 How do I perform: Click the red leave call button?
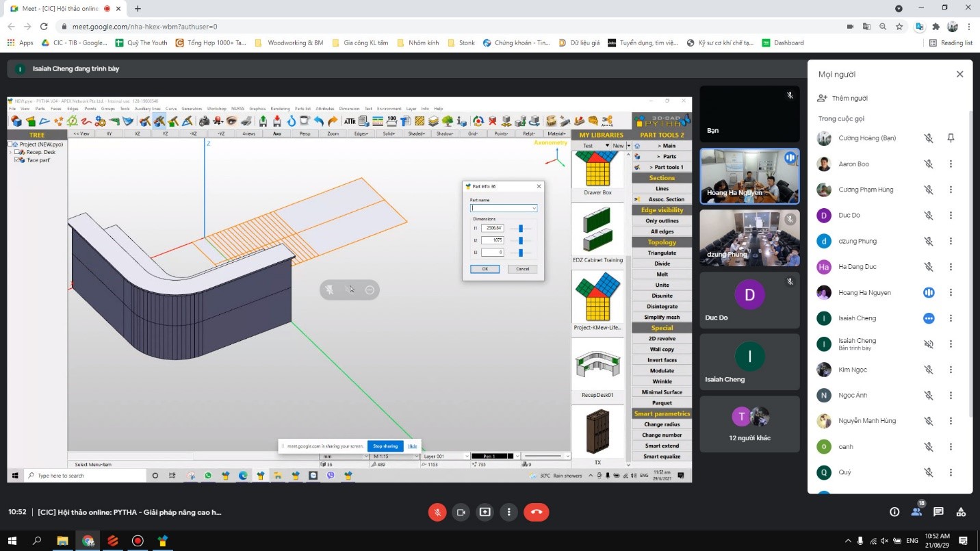pyautogui.click(x=536, y=512)
